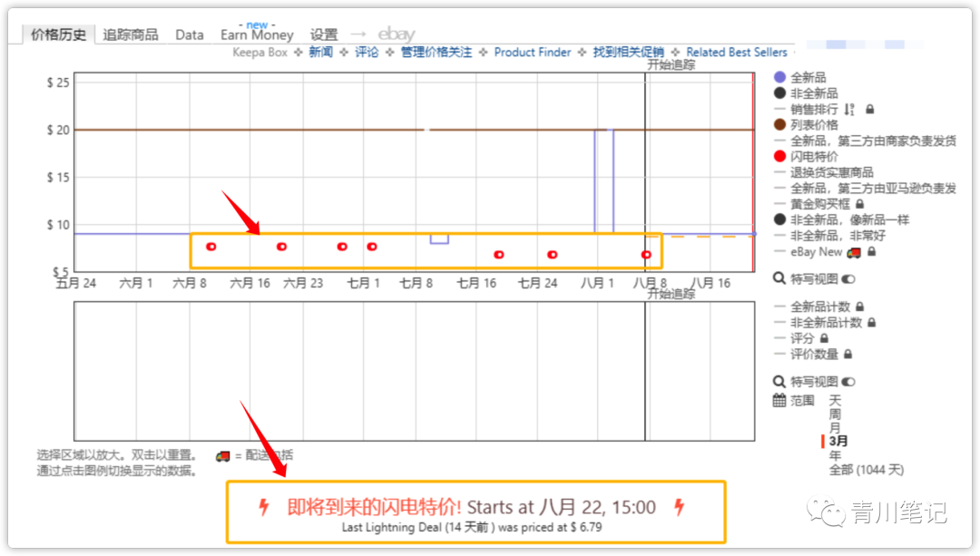980x556 pixels.
Task: Click the lock icon beside 非全新品计数
Action: click(872, 322)
